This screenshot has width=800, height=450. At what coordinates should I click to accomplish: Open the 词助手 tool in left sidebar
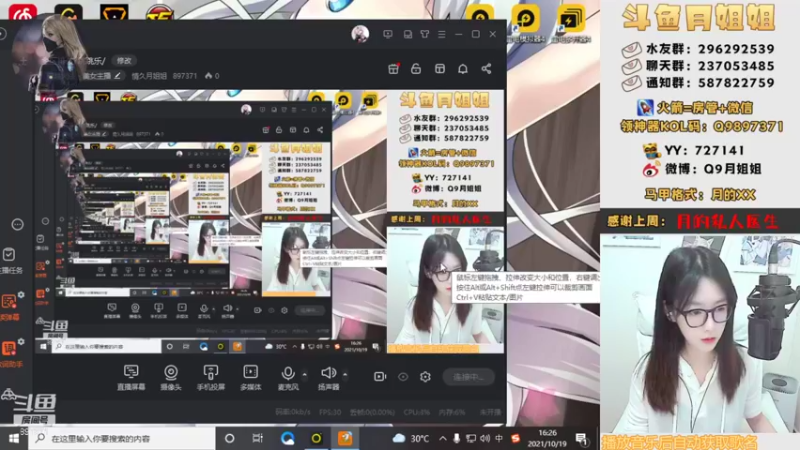(9, 354)
